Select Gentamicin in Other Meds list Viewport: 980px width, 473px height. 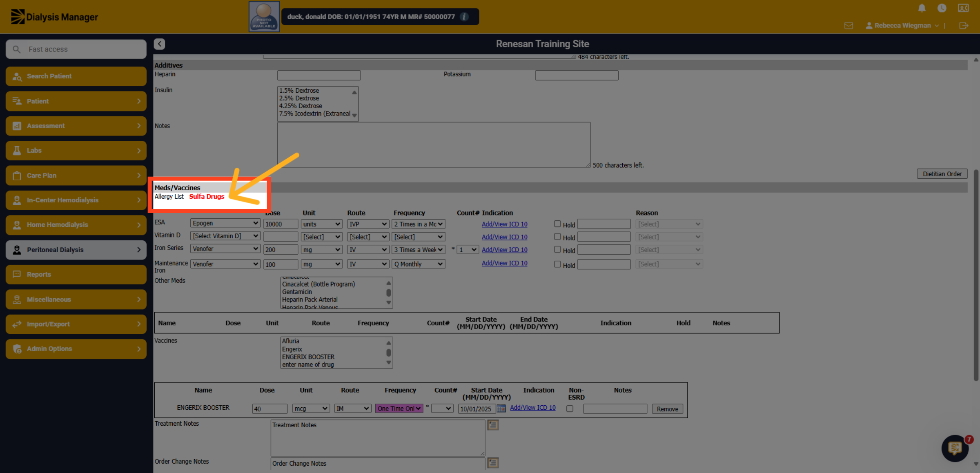coord(297,292)
